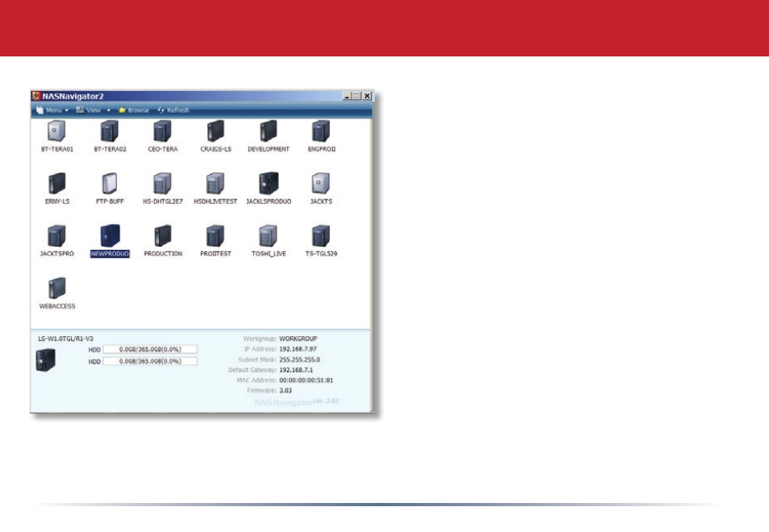Click the WORKGROUP workgroup value
769x532 pixels.
pos(298,339)
